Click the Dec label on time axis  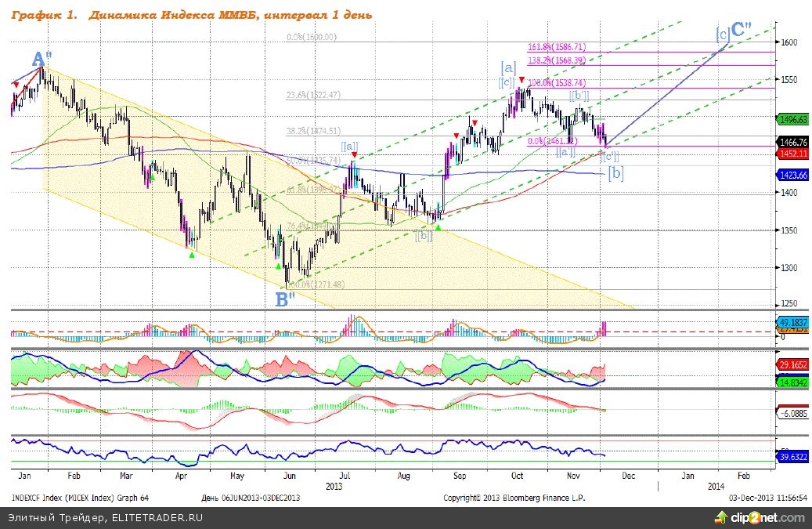[x=626, y=476]
